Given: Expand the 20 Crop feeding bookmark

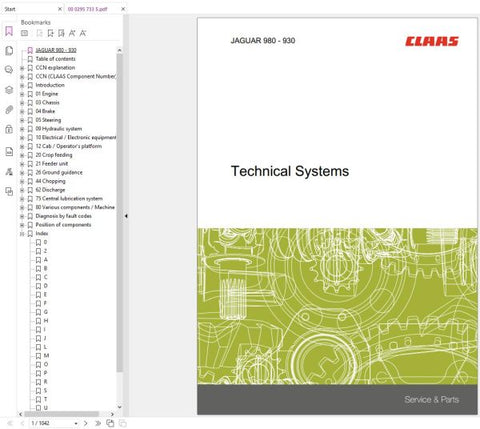Looking at the screenshot, I should [22, 155].
